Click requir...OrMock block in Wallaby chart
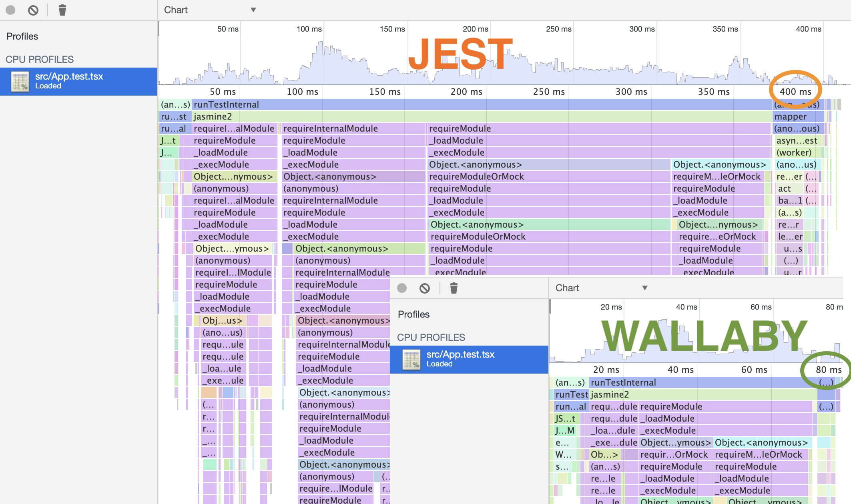This screenshot has width=851, height=504. coord(675,455)
